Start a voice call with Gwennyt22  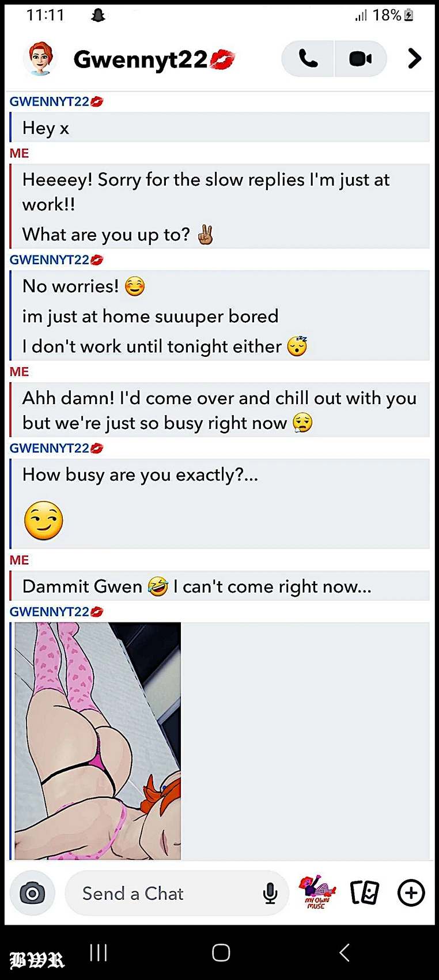(x=308, y=59)
